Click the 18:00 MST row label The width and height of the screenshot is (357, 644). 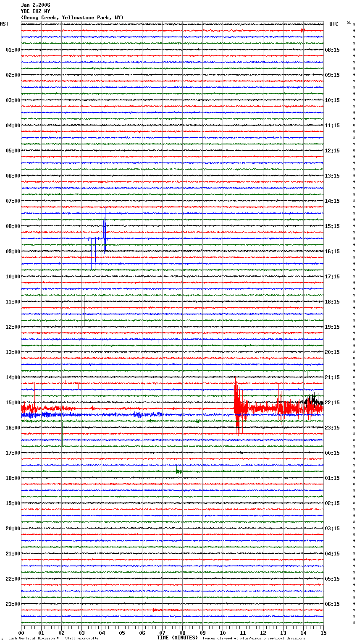tap(13, 478)
